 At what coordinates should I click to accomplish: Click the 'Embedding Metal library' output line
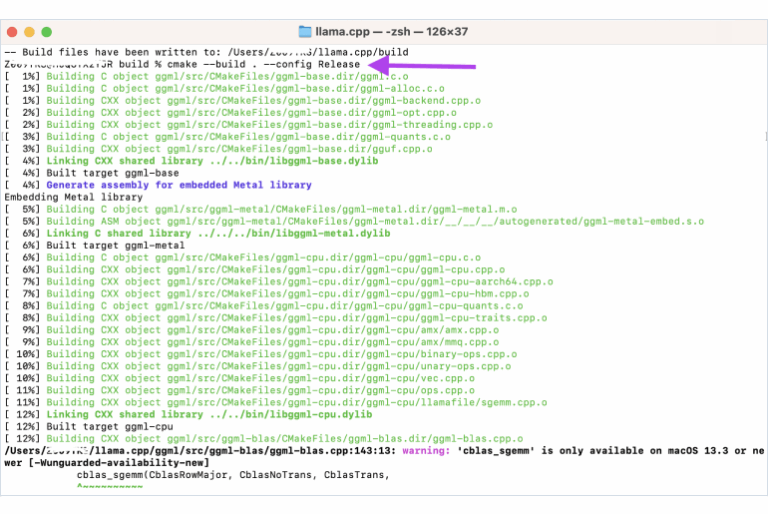tap(73, 197)
